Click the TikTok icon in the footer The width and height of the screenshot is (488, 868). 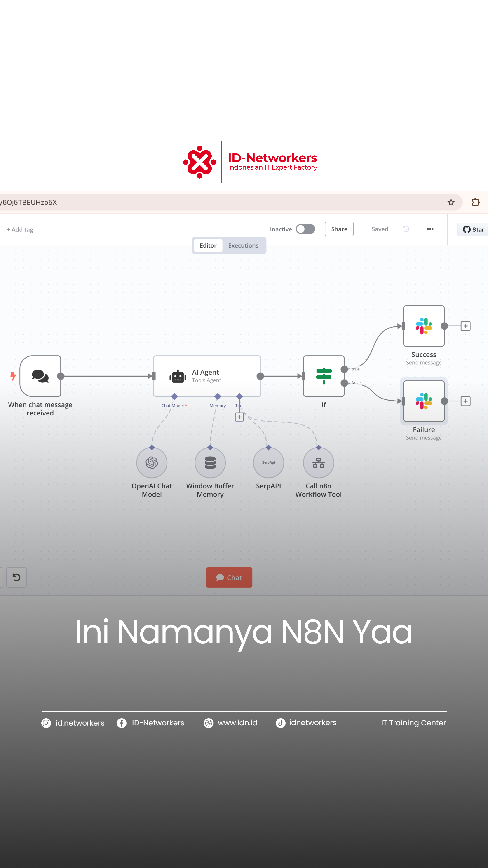tap(281, 723)
